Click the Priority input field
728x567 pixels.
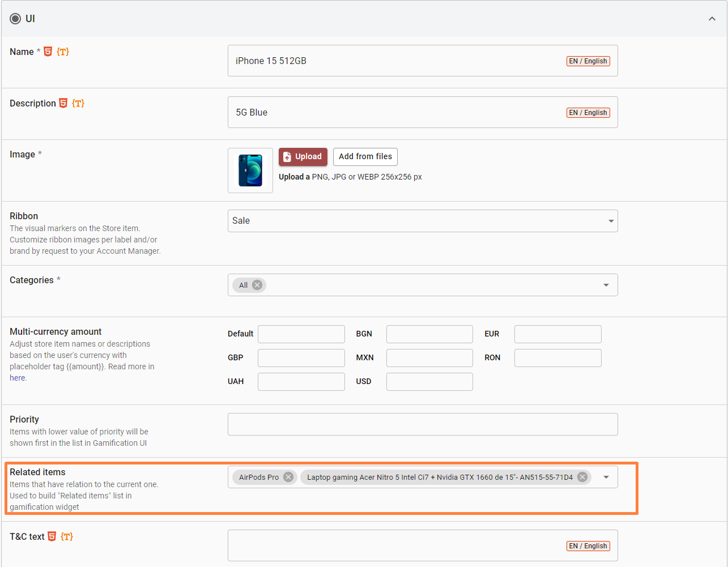click(x=422, y=424)
